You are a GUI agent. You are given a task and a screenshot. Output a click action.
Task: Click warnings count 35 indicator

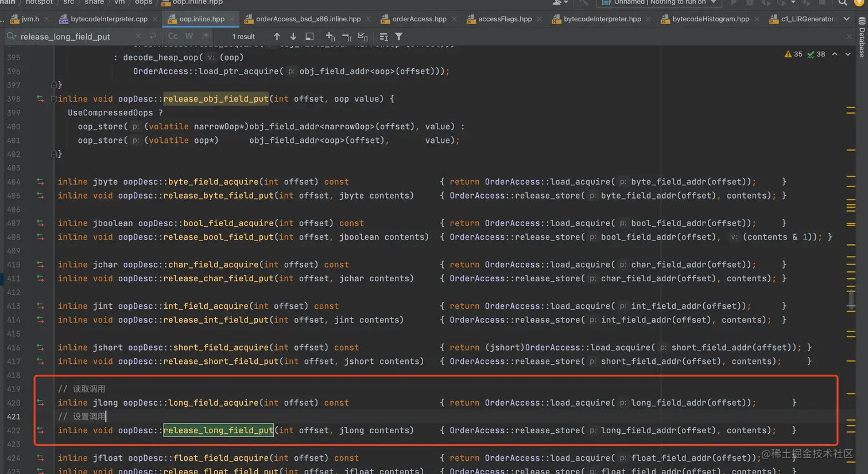[793, 54]
